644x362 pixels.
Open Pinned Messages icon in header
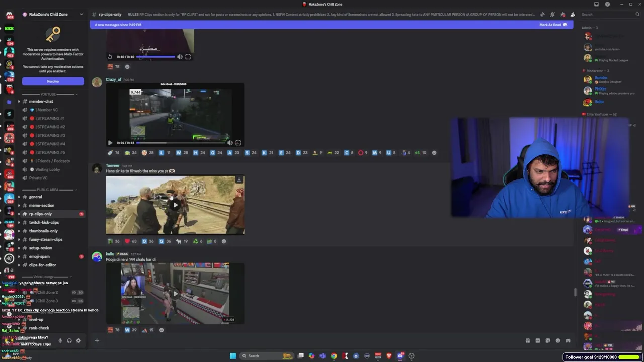pos(562,15)
